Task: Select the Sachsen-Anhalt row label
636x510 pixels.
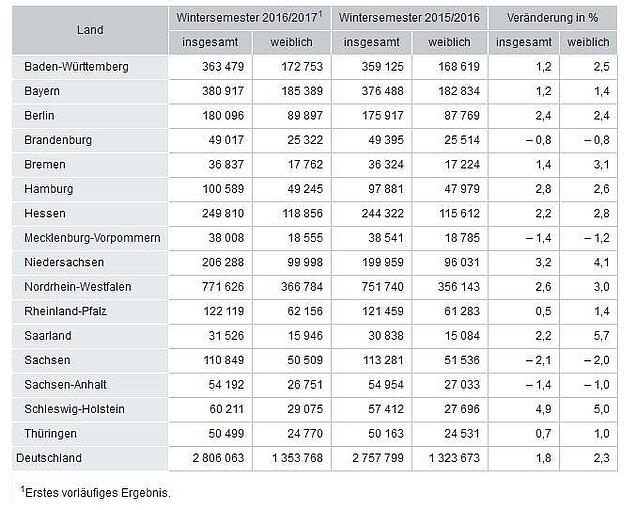Action: pos(65,385)
